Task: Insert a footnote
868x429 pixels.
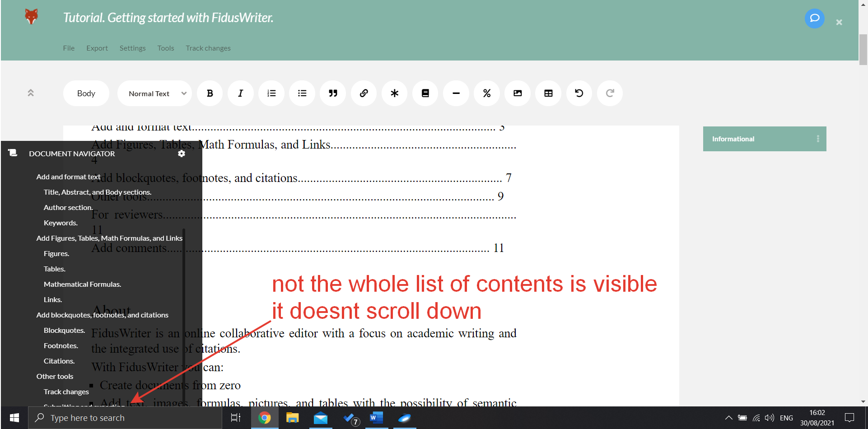Action: coord(394,93)
